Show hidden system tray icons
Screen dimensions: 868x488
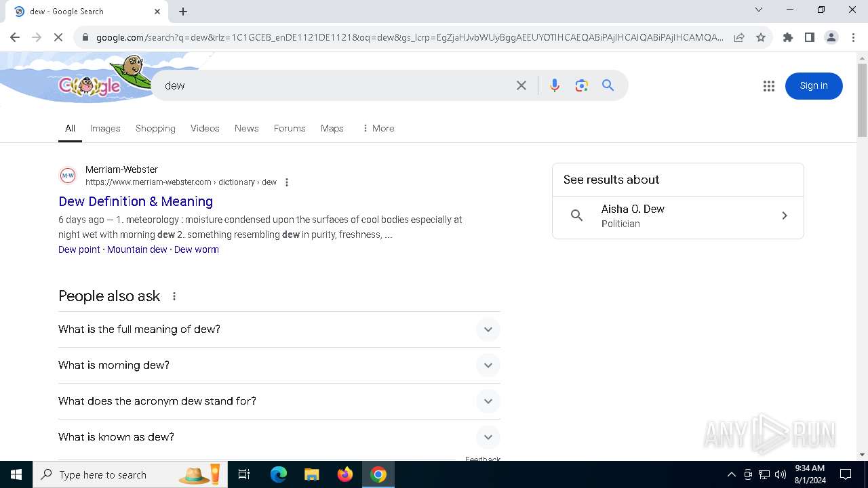tap(731, 474)
